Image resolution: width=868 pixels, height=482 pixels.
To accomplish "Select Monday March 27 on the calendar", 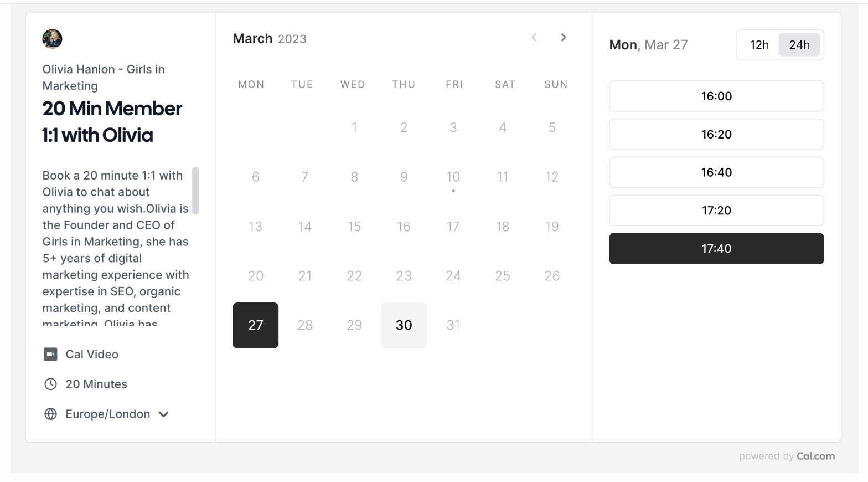I will [255, 325].
